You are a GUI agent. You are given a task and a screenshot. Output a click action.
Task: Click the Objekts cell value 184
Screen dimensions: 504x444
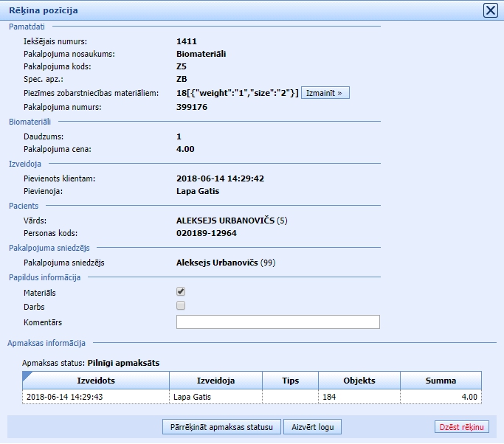[329, 397]
